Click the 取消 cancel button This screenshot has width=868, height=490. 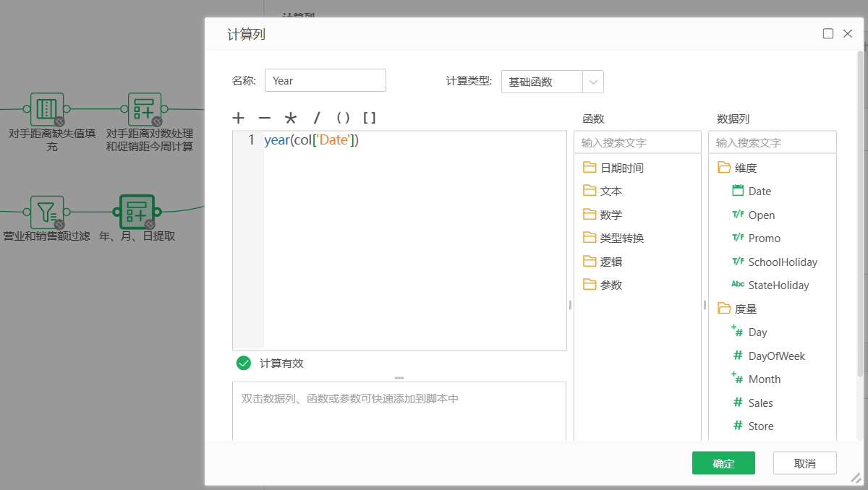[804, 463]
